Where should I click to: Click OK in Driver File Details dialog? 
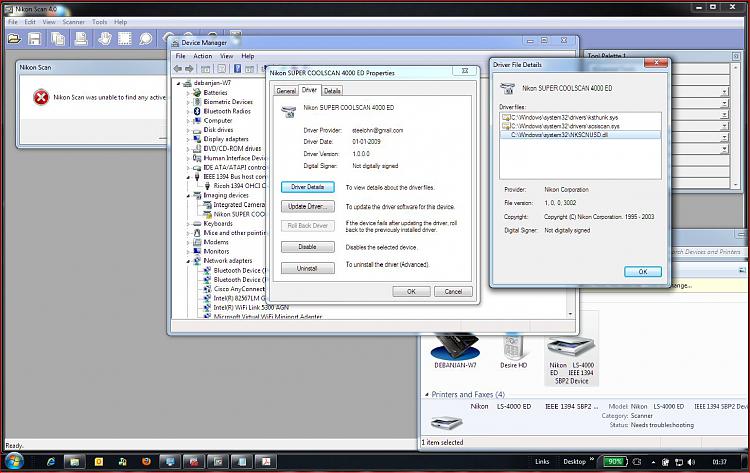pos(643,272)
